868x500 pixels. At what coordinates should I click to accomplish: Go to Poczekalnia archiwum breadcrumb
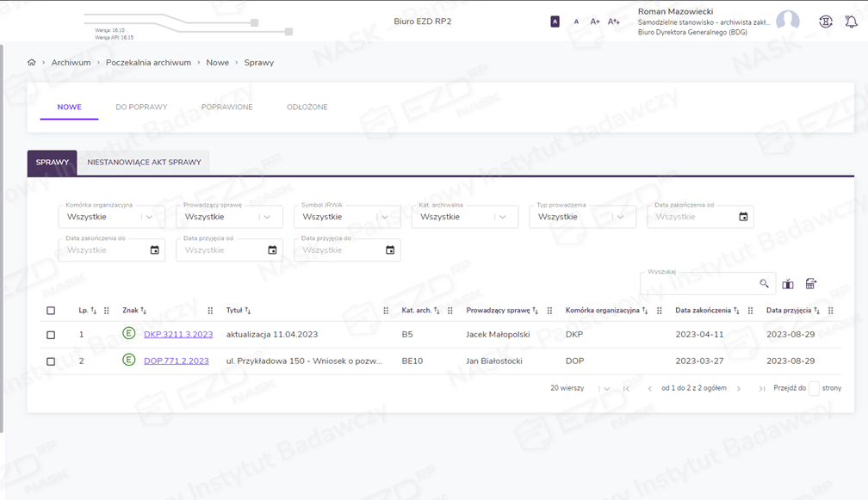(x=148, y=63)
